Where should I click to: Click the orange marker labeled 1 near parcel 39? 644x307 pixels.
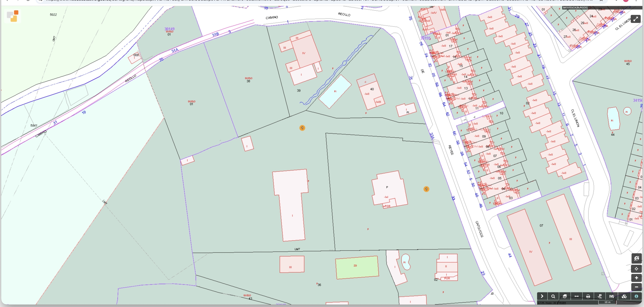(302, 128)
